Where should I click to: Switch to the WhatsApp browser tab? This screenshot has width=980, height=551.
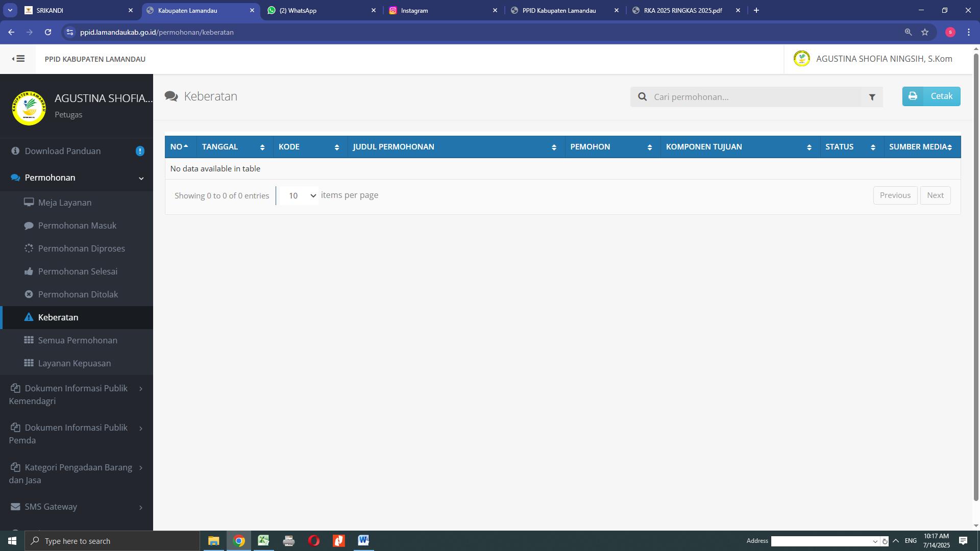click(x=322, y=10)
